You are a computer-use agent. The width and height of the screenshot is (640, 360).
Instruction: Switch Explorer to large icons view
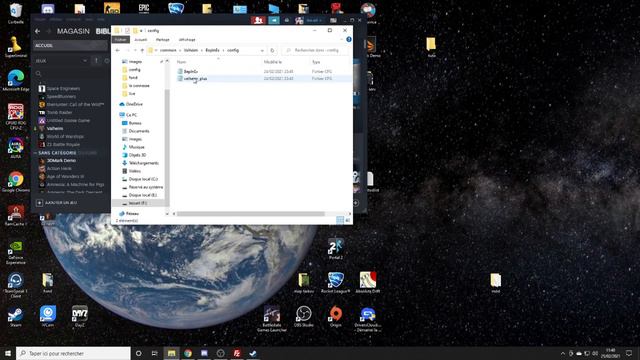click(x=348, y=220)
